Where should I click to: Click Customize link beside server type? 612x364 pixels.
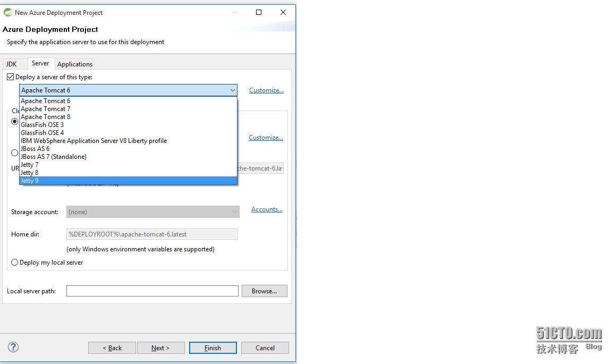pyautogui.click(x=266, y=90)
